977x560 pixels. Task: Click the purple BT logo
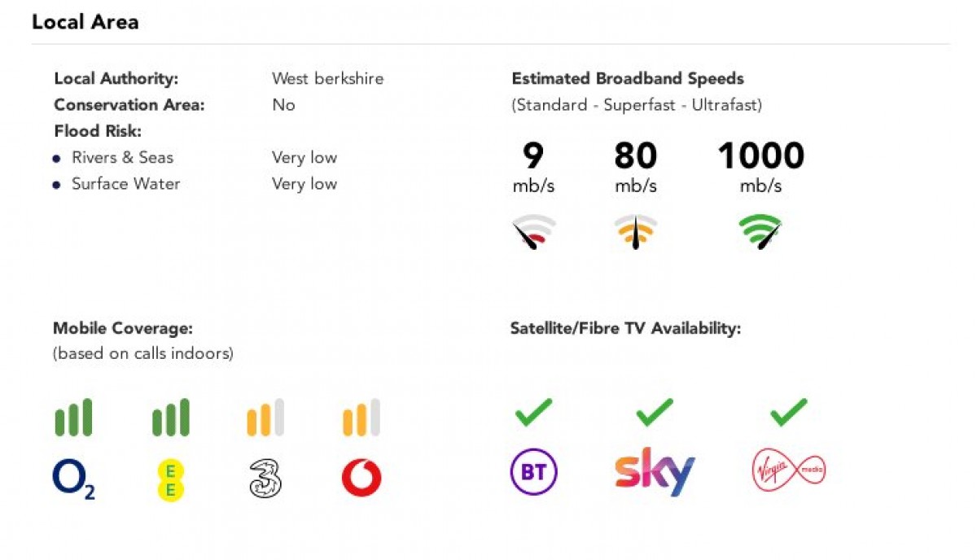(x=533, y=472)
